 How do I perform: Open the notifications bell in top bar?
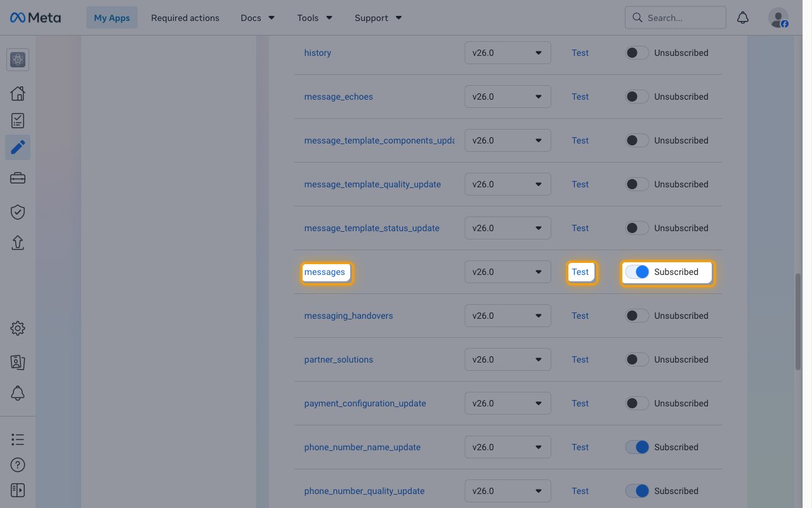pyautogui.click(x=743, y=18)
